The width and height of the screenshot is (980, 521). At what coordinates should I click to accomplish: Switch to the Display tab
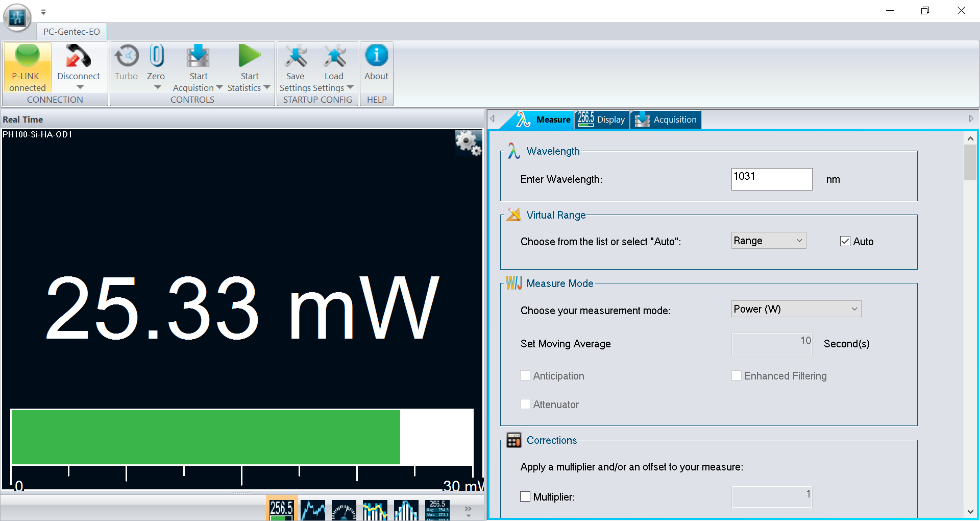coord(602,120)
